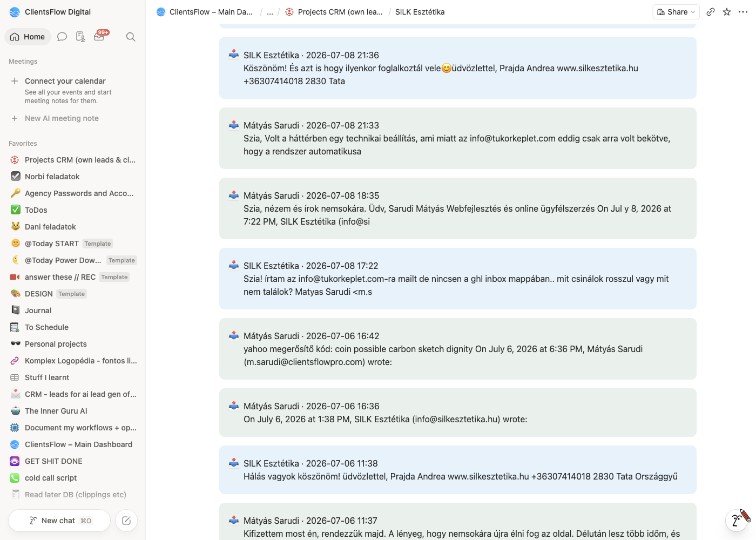Copy page link icon
The image size is (756, 540).
[x=711, y=12]
